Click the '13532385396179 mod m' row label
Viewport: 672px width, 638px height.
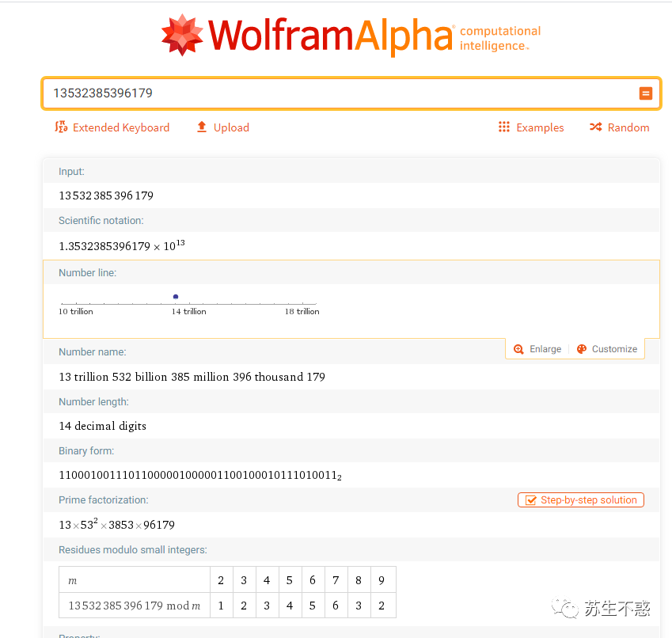[x=135, y=606]
